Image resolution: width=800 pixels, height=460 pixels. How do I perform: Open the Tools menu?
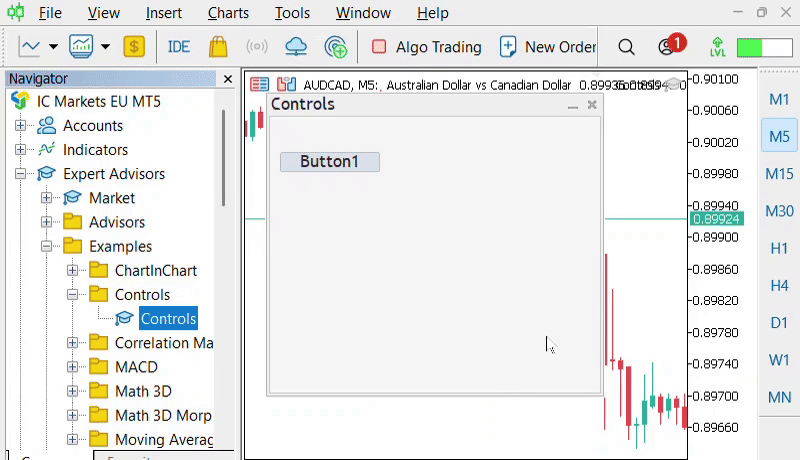(x=292, y=13)
